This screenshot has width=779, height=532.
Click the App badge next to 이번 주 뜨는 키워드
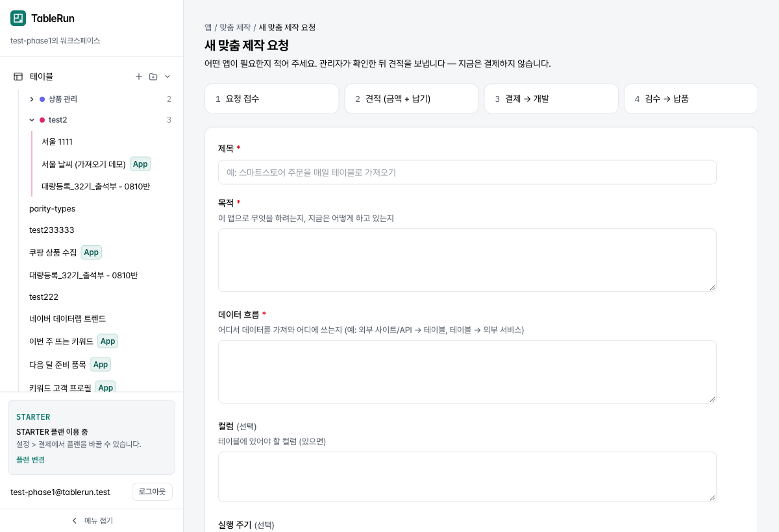(x=108, y=341)
